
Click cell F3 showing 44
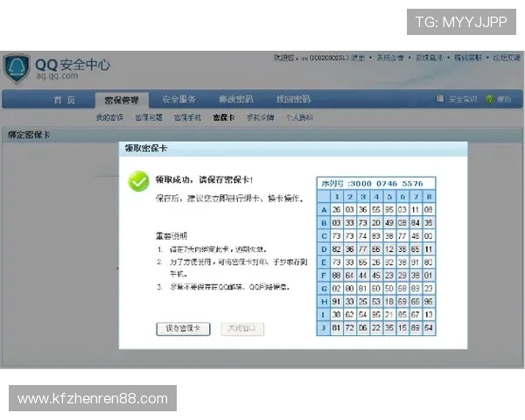point(363,276)
